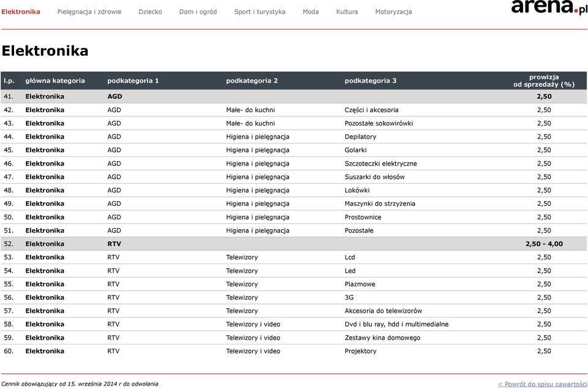
Task: Click the Cennik obowiązujący footer note
Action: click(x=80, y=384)
